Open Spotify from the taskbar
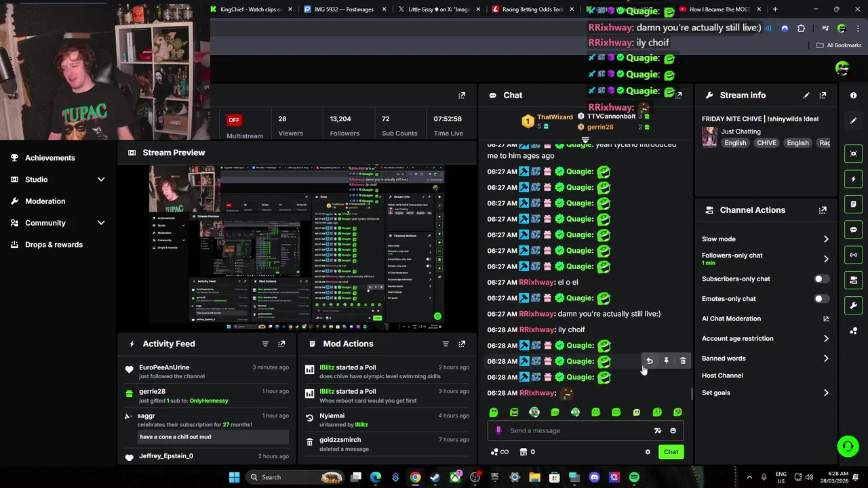 634,477
